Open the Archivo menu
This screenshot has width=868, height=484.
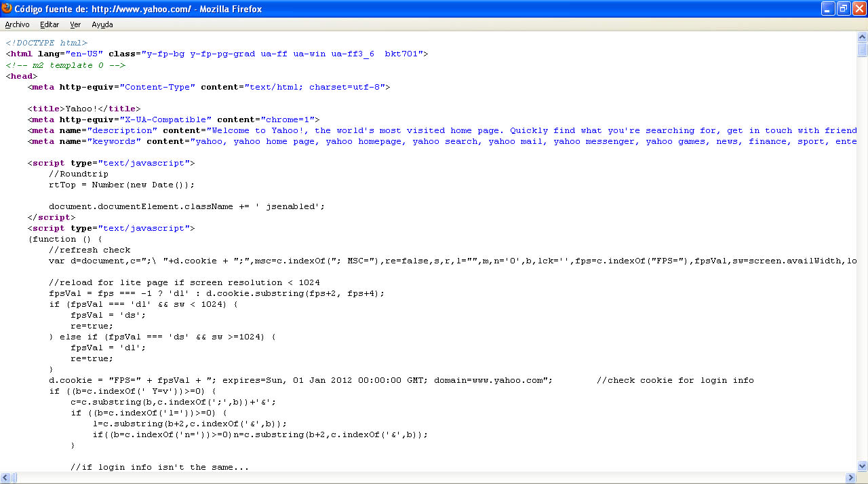17,24
